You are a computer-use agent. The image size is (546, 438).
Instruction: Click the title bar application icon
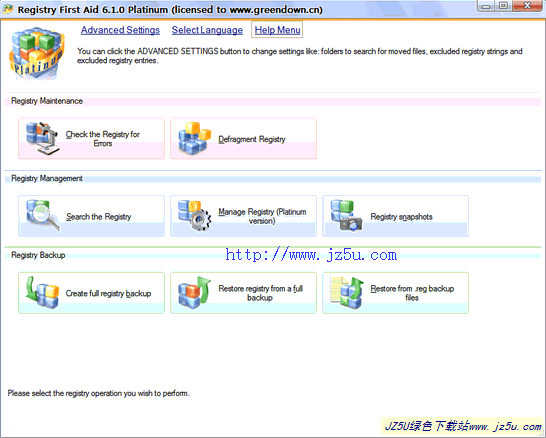click(8, 9)
